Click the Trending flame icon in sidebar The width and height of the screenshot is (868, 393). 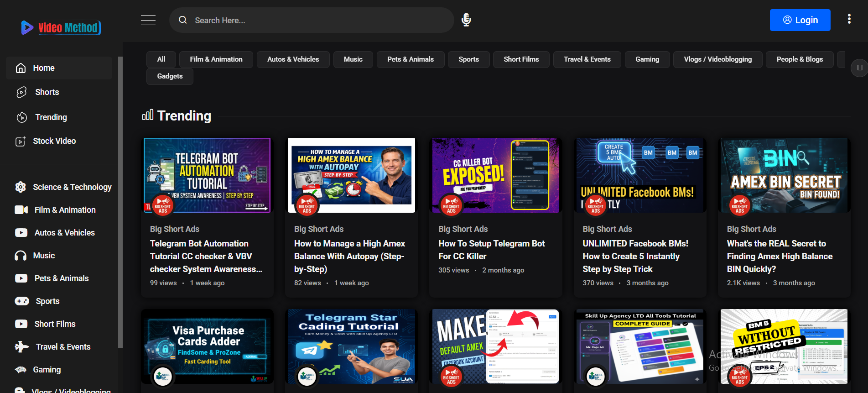click(x=21, y=117)
